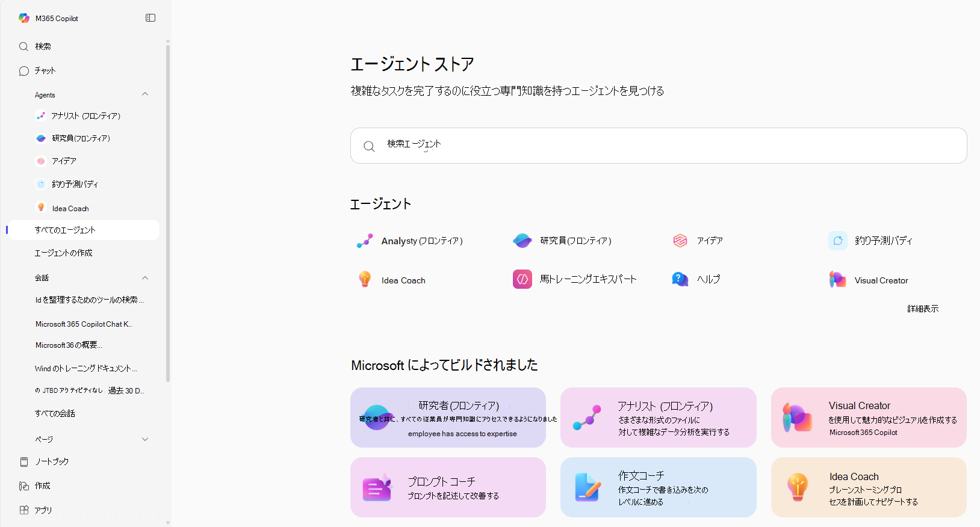The image size is (980, 527).
Task: Click the 馬トレーニングエキスパート agent name
Action: point(588,279)
